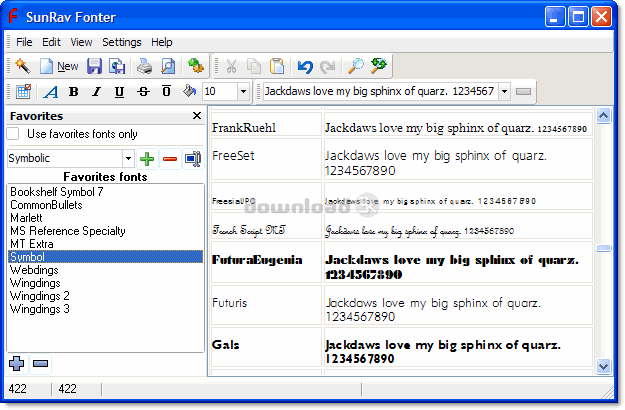Click the New button
This screenshot has height=410, width=625.
(x=59, y=66)
